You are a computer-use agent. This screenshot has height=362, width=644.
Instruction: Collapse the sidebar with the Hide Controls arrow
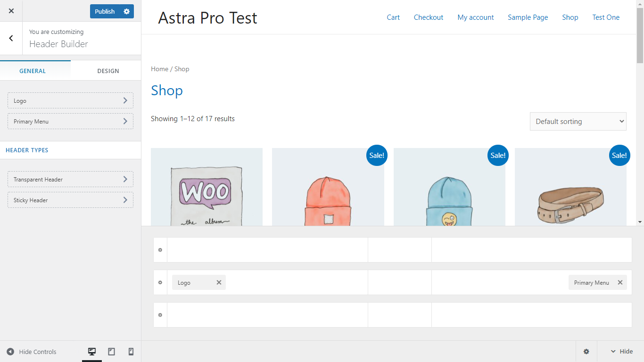(x=10, y=352)
